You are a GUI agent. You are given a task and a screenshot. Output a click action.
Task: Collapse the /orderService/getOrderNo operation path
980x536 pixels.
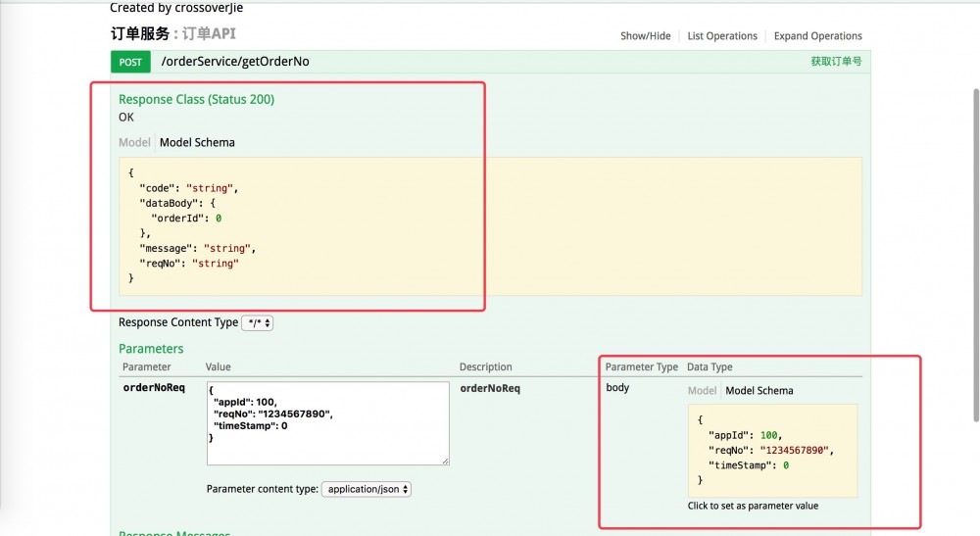235,62
